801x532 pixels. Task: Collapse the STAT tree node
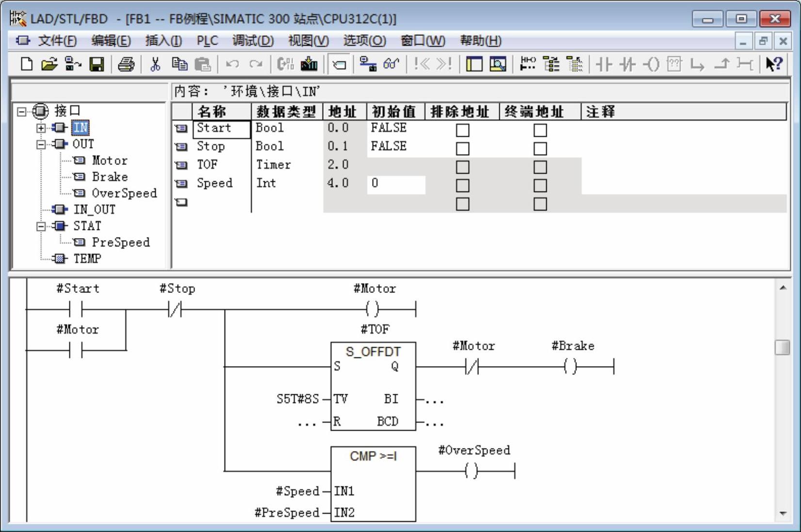tap(41, 226)
